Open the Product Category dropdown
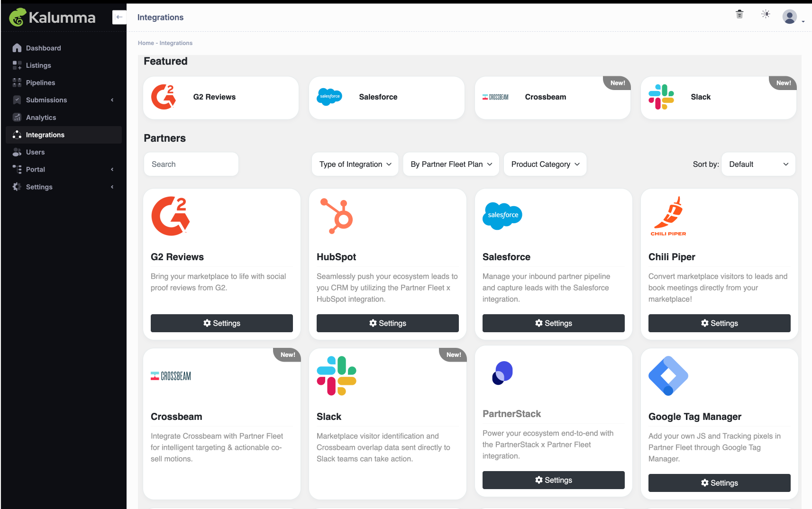This screenshot has height=509, width=812. click(x=545, y=164)
